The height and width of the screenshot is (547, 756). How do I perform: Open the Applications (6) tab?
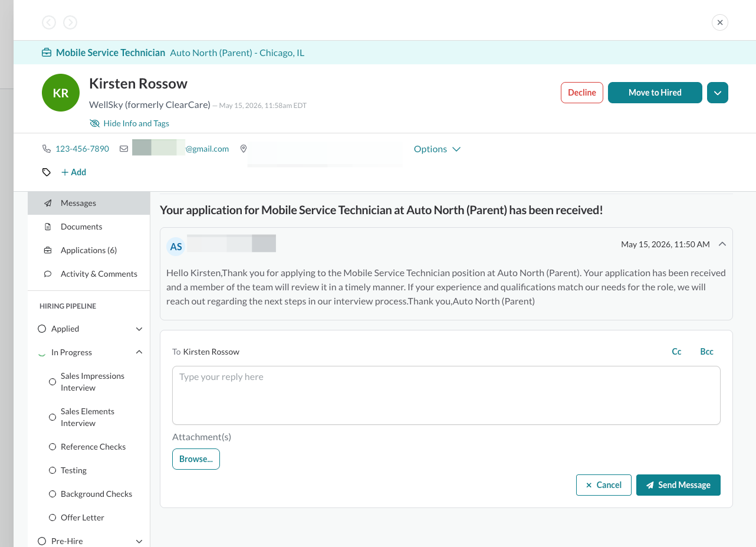coord(88,250)
